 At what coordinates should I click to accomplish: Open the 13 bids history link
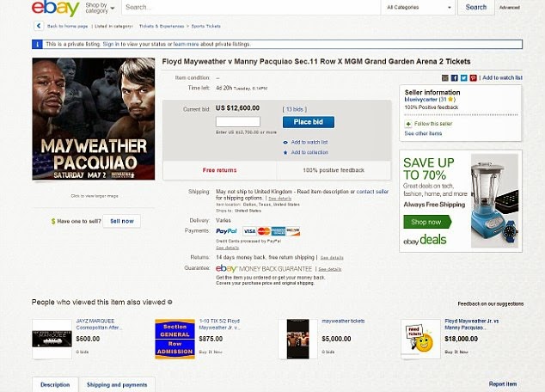294,109
